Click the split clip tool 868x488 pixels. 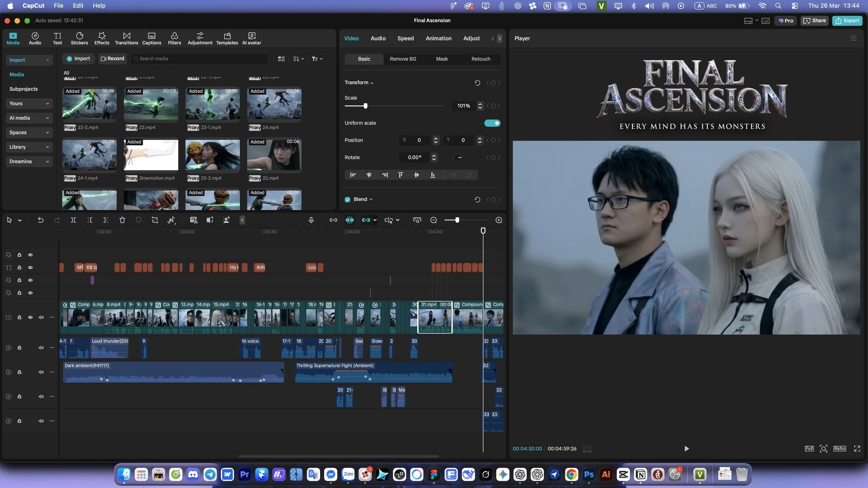73,220
